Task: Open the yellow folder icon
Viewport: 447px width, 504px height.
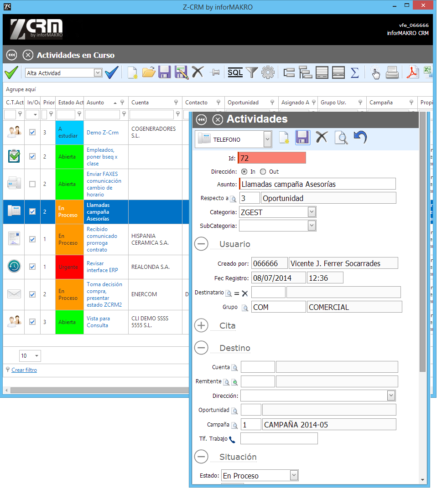Action: [149, 72]
